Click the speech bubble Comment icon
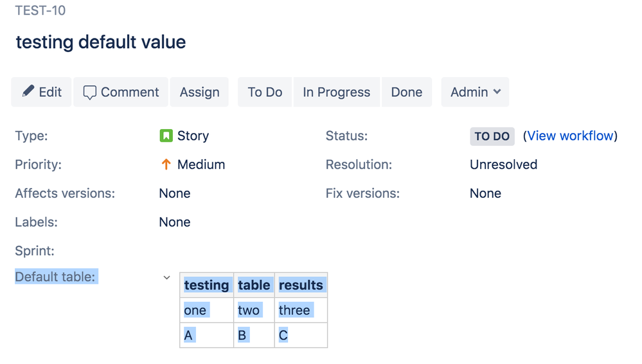 90,92
